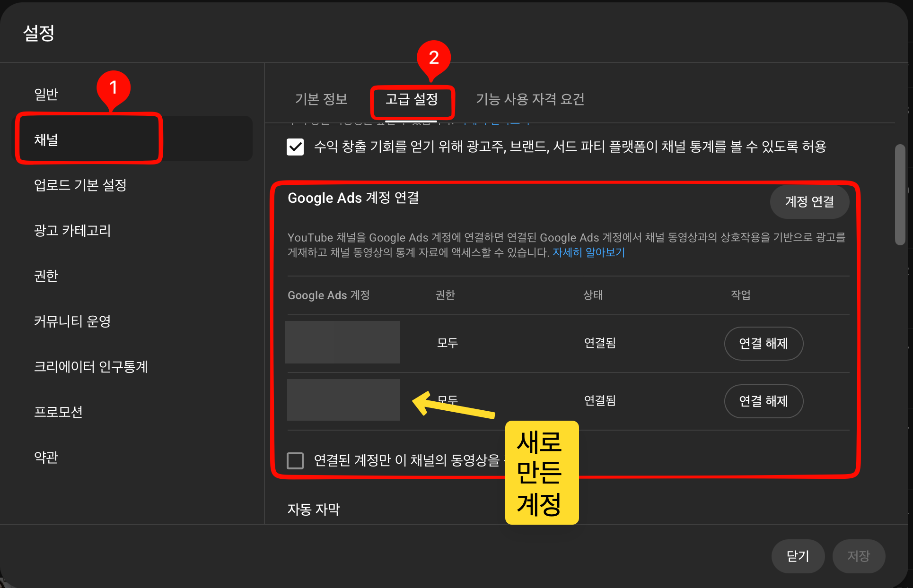
Task: Uncheck the advertiser channel stats permission checkbox
Action: (x=295, y=147)
